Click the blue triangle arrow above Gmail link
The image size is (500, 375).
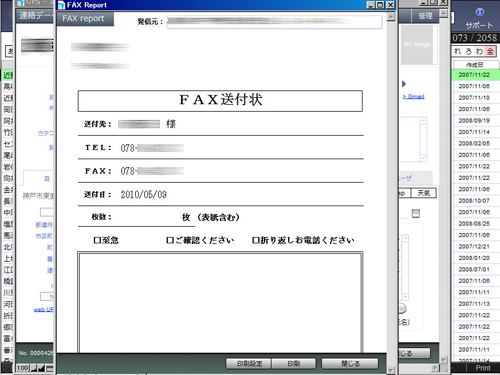(404, 84)
